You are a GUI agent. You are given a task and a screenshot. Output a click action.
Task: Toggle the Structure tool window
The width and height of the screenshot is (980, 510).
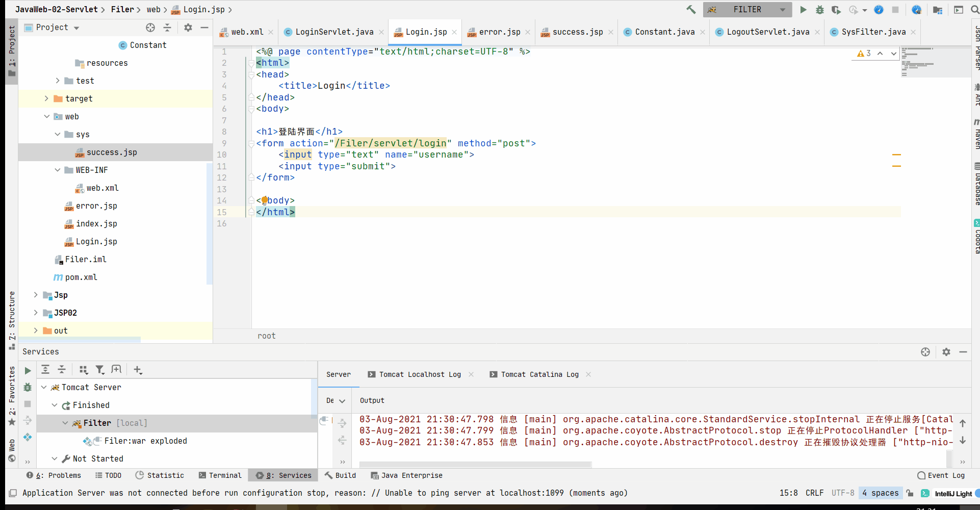tap(11, 314)
